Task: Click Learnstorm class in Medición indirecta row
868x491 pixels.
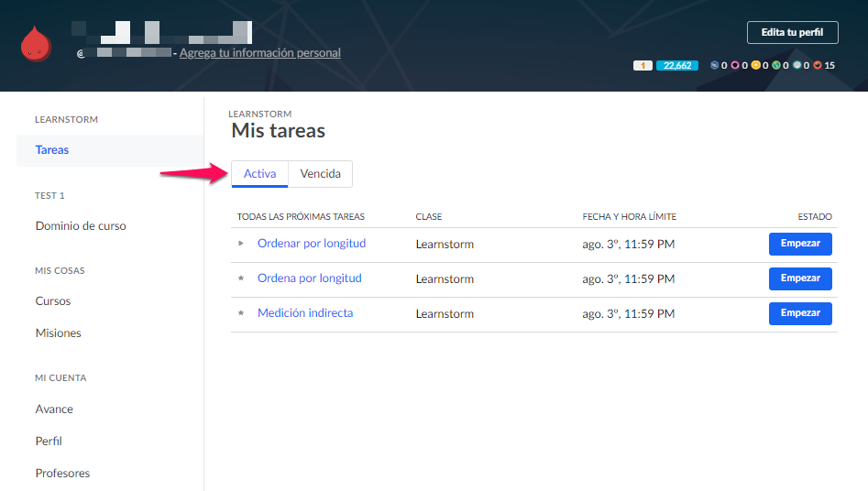Action: [x=445, y=314]
